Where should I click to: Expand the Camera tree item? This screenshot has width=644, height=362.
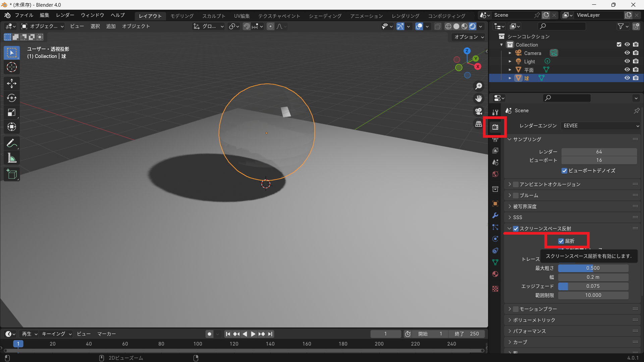(x=510, y=53)
